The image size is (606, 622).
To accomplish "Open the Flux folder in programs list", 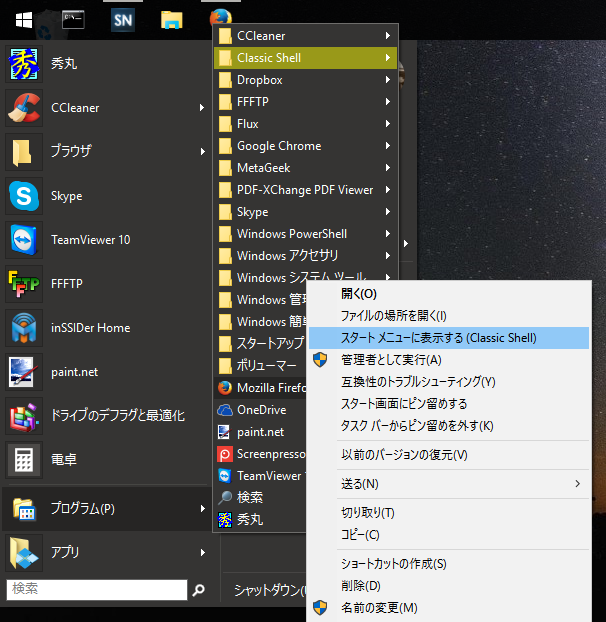I will point(305,124).
